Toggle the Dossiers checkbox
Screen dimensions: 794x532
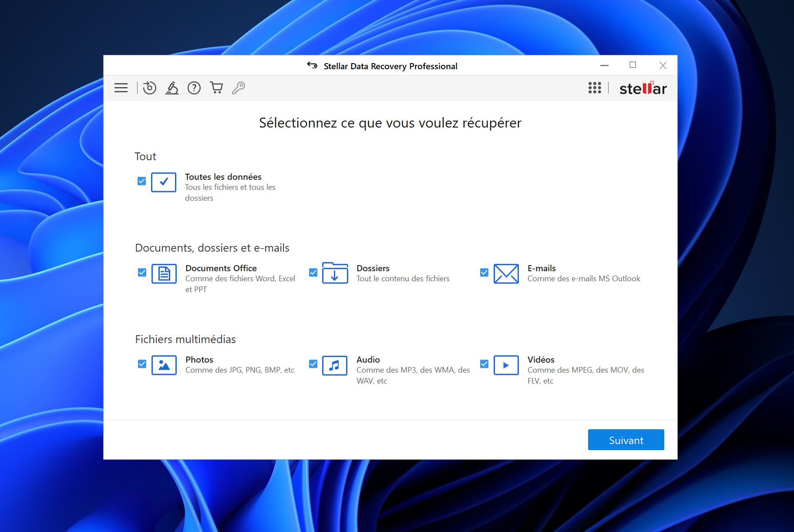pos(313,273)
